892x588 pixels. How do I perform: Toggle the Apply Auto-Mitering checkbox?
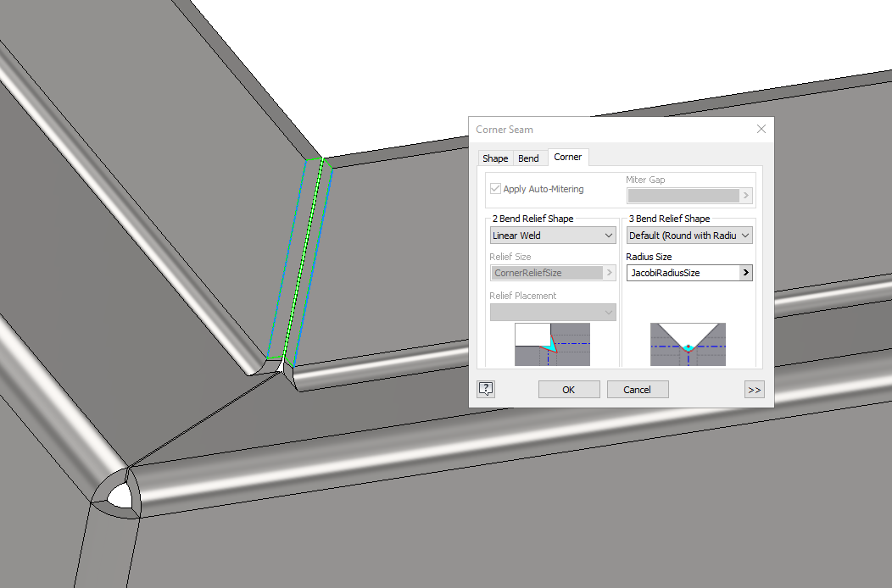[x=496, y=189]
